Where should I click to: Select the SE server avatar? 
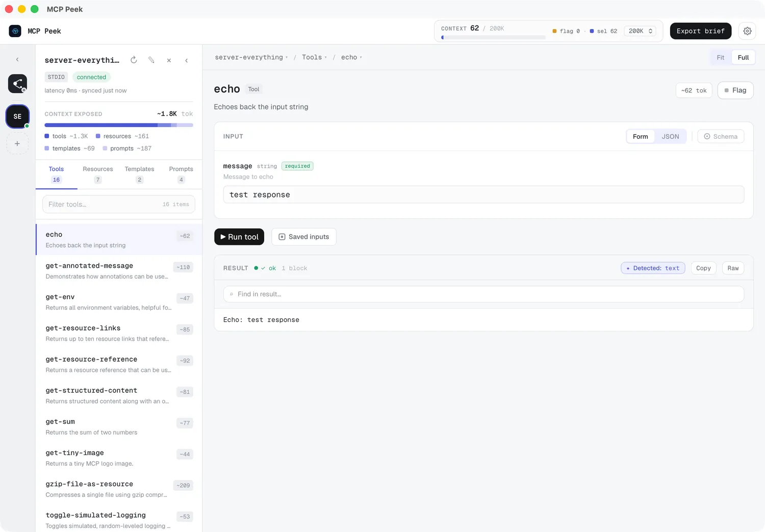click(17, 116)
